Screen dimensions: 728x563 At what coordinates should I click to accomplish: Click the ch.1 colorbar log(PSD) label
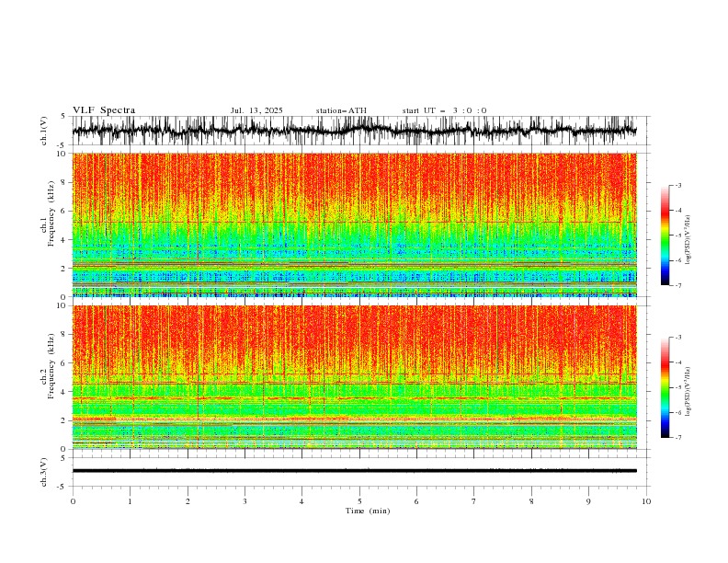coord(688,240)
